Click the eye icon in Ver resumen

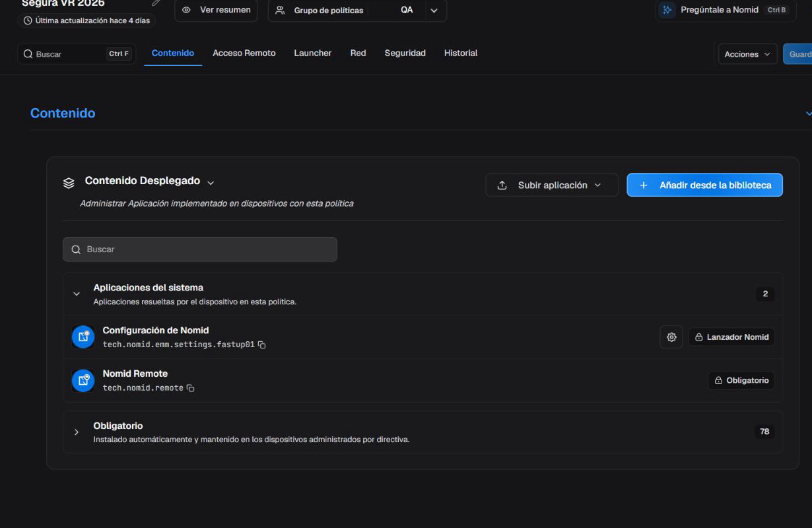[x=187, y=10]
